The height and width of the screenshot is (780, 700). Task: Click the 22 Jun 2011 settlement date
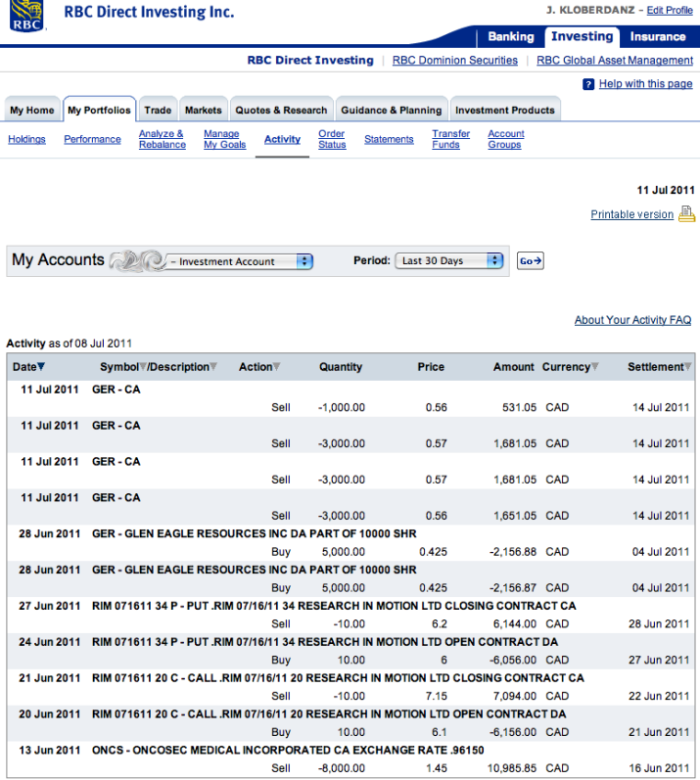tap(659, 696)
